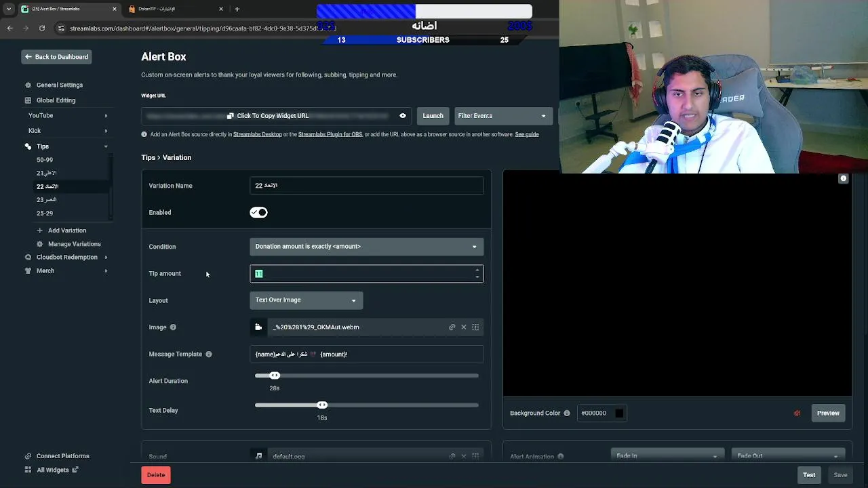This screenshot has width=868, height=488.
Task: Open All Widgets link
Action: [x=52, y=470]
